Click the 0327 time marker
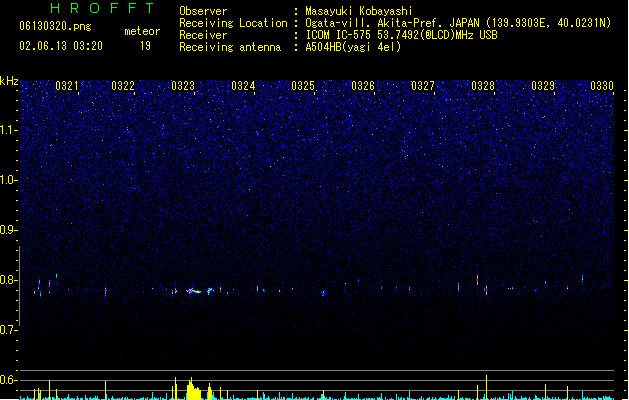629x400 pixels. [423, 86]
